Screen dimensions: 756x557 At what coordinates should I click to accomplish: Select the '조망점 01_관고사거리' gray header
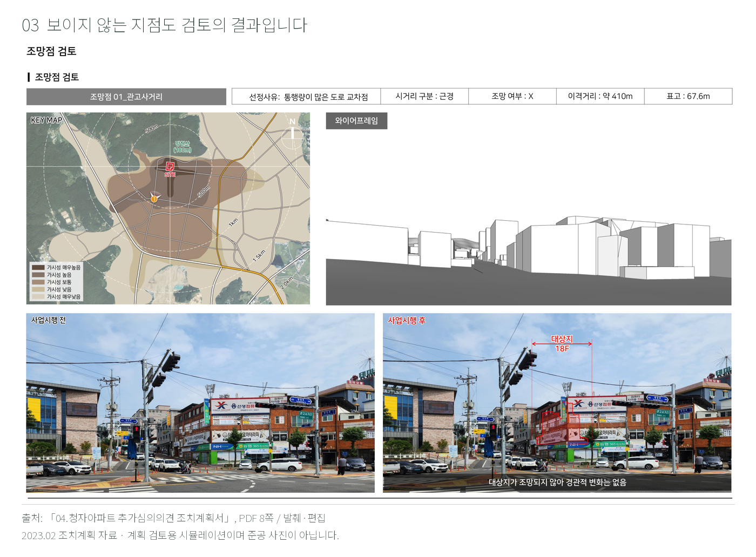(126, 97)
